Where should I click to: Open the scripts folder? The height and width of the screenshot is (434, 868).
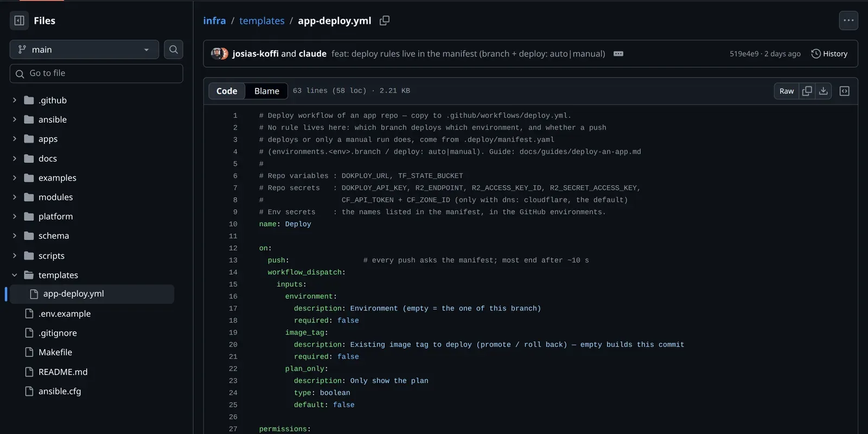pyautogui.click(x=52, y=256)
